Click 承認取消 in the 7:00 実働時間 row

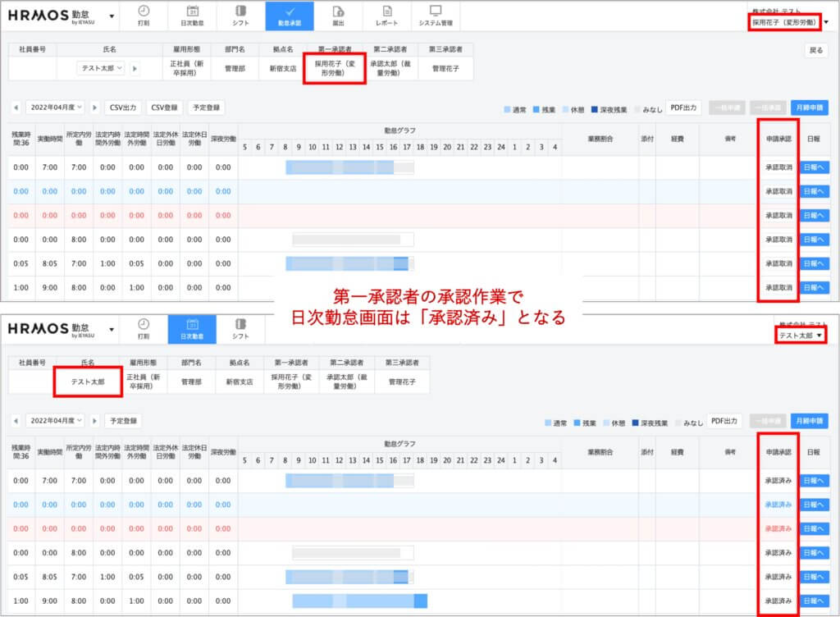point(778,167)
